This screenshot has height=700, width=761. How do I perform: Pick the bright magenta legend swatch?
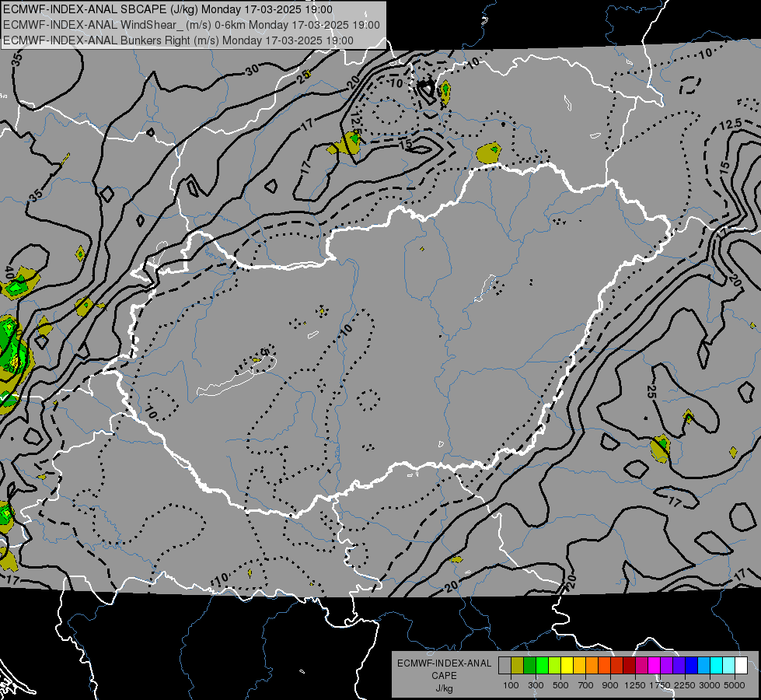tap(655, 666)
